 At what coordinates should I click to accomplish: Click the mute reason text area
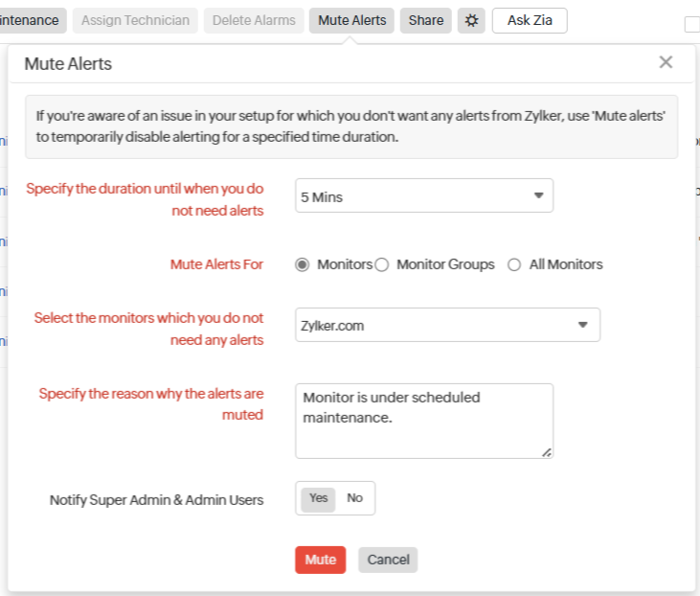(x=424, y=421)
